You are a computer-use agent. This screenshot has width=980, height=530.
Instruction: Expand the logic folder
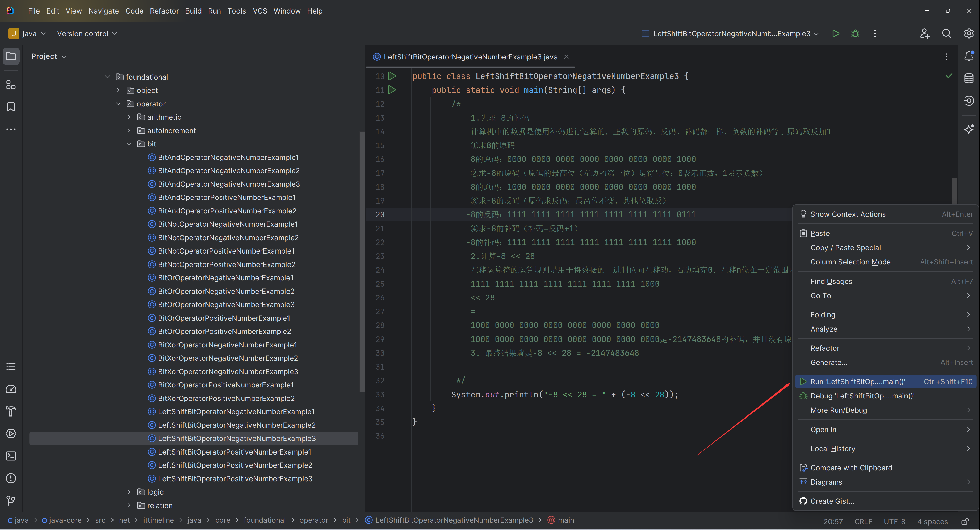pyautogui.click(x=129, y=492)
